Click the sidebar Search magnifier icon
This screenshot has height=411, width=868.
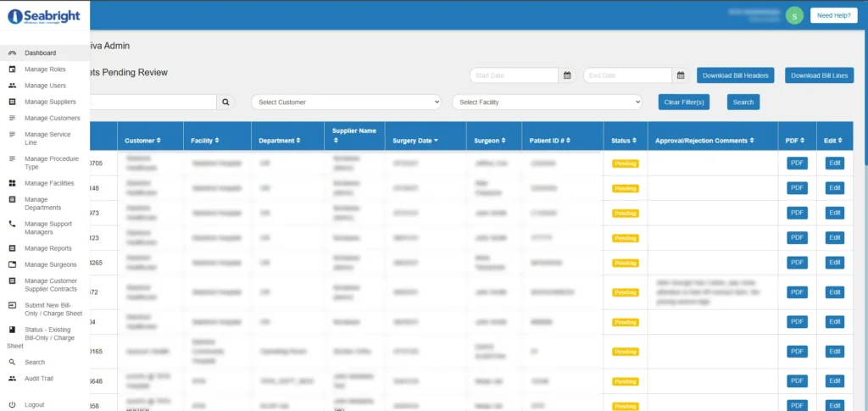click(x=12, y=363)
